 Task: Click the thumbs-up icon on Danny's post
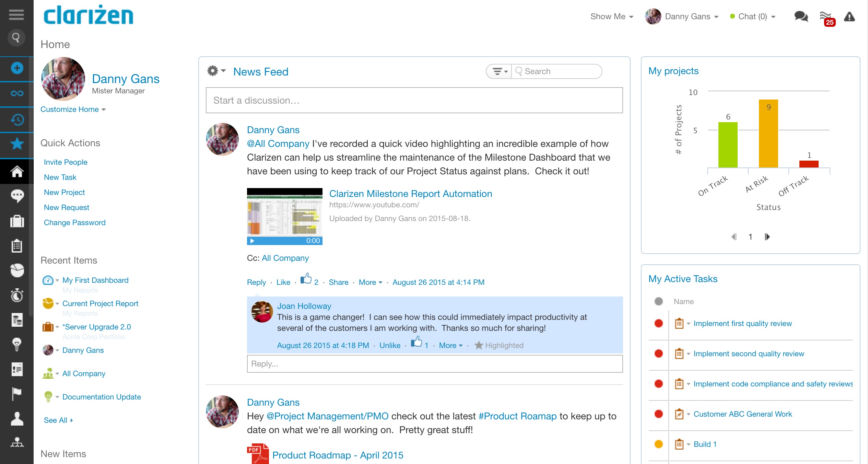(306, 279)
